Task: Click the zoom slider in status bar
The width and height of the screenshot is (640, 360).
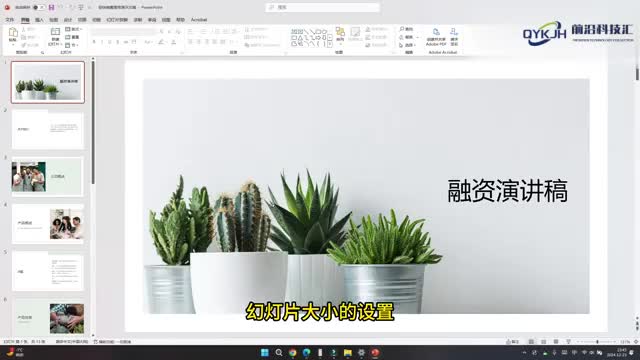Action: coord(596,342)
